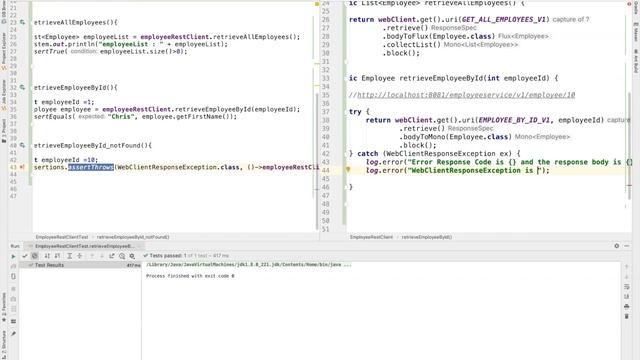Click yellow warning marker above left editor scrollbar
This screenshot has width=640, height=360.
[317, 4]
